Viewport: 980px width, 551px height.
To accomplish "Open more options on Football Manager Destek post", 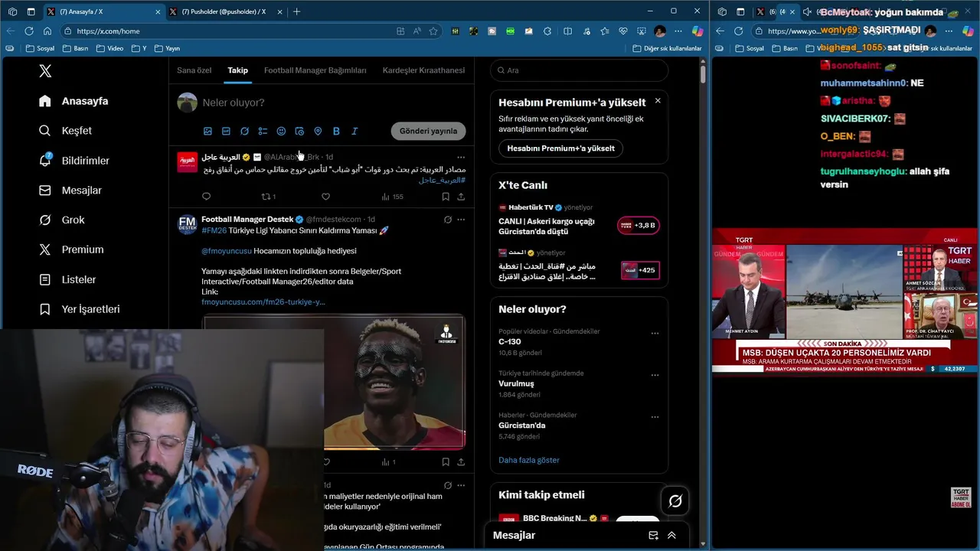I will (461, 220).
